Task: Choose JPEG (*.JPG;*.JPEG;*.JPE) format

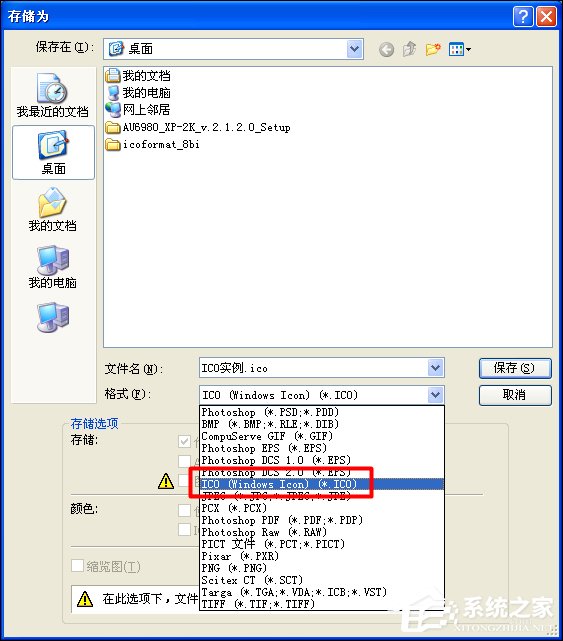Action: 321,496
